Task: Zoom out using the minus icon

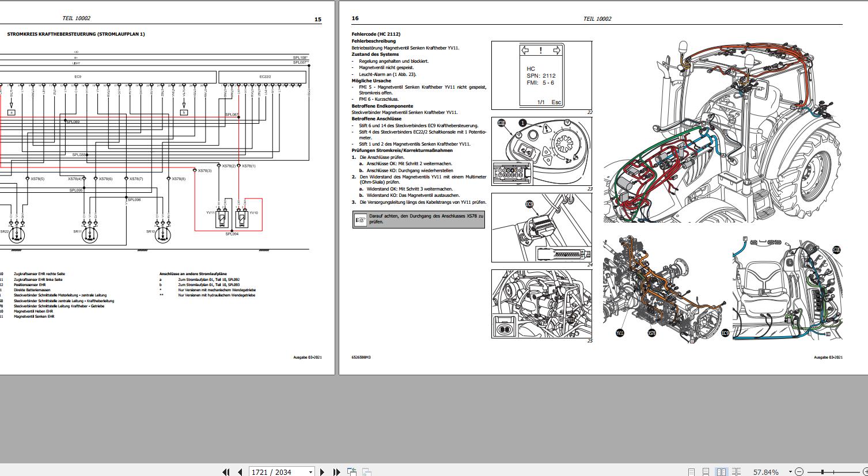Action: click(x=799, y=472)
